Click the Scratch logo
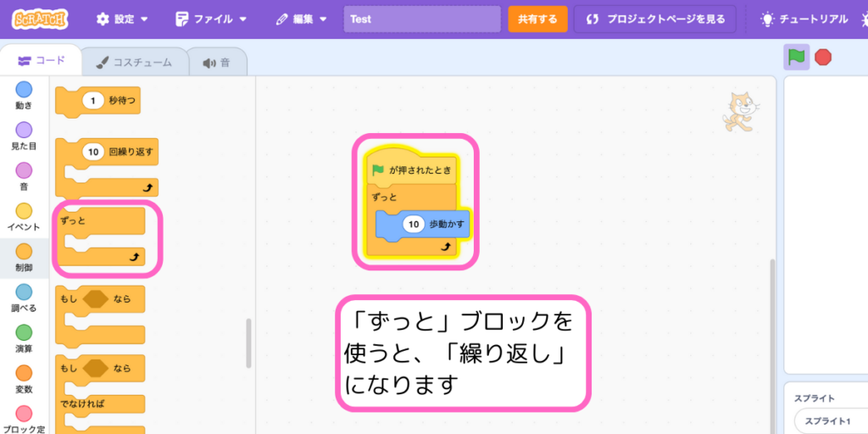The height and width of the screenshot is (434, 868). click(x=40, y=19)
